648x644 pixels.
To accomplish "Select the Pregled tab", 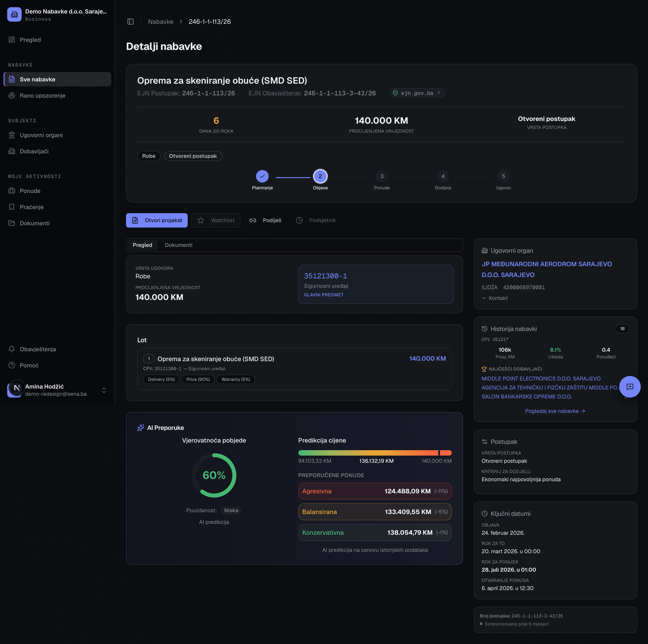I will pos(142,245).
